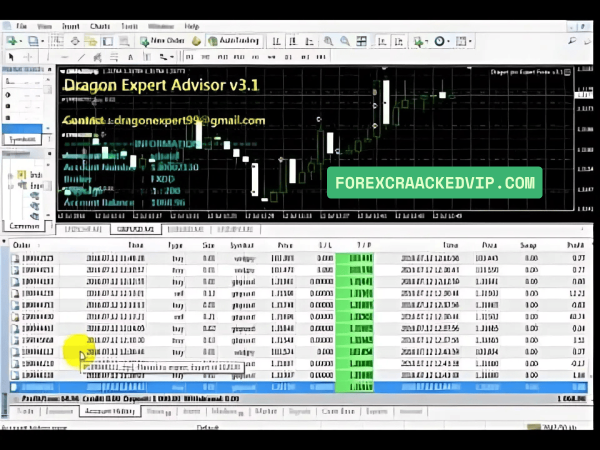Viewport: 600px width, 450px height.
Task: Zoom in on the chart
Action: pos(328,41)
